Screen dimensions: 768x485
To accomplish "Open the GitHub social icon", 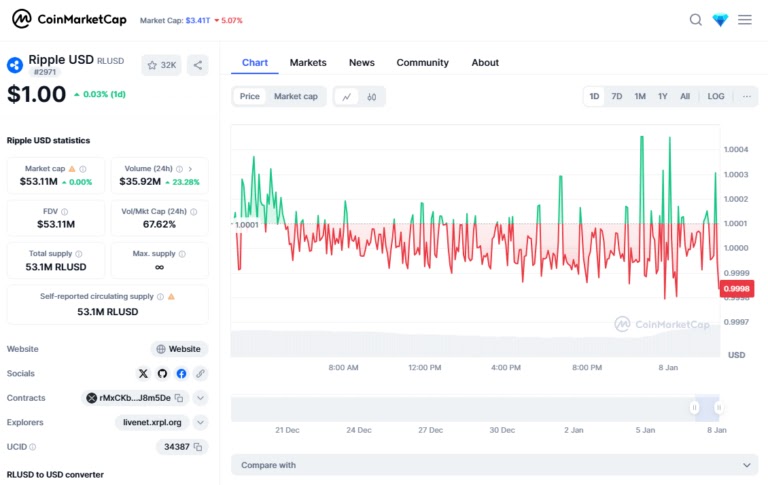I will click(162, 374).
